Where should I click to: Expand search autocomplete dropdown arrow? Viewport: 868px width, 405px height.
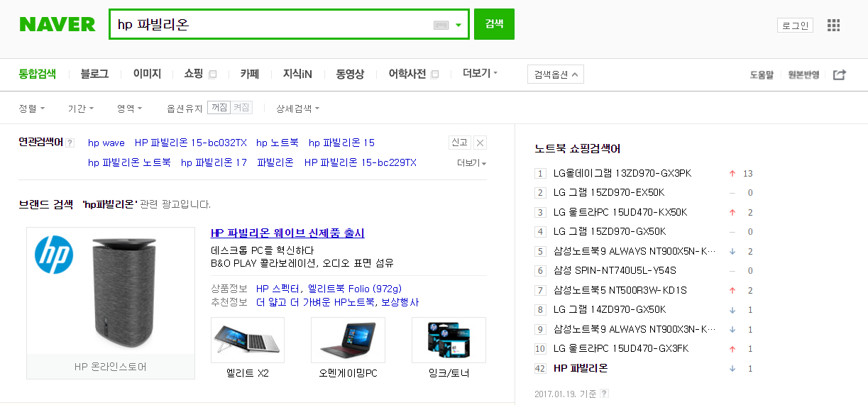coord(458,25)
